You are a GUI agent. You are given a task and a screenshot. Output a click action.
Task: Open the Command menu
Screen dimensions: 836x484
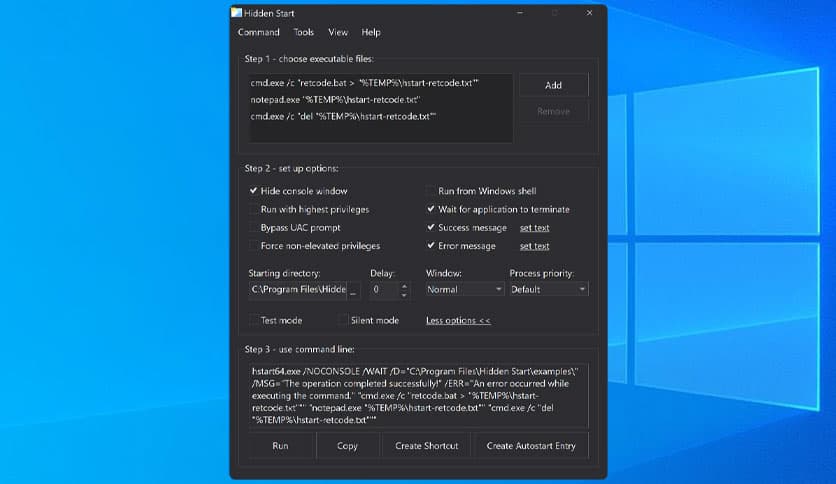point(258,32)
